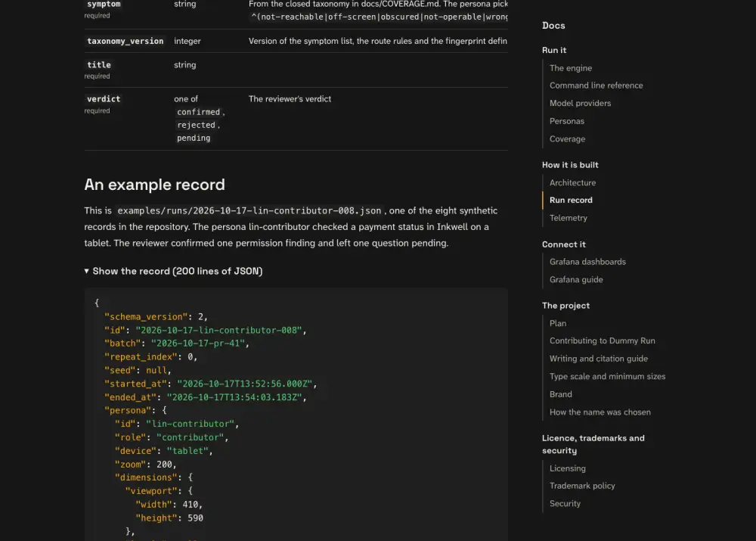Open the Coverage docs link
Screen dimensions: 756x541
point(567,139)
